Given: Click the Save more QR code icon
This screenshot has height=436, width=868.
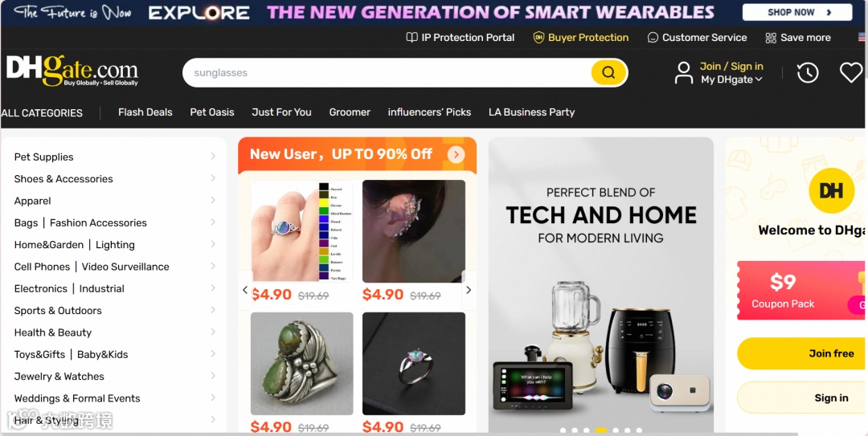Looking at the screenshot, I should (x=771, y=38).
